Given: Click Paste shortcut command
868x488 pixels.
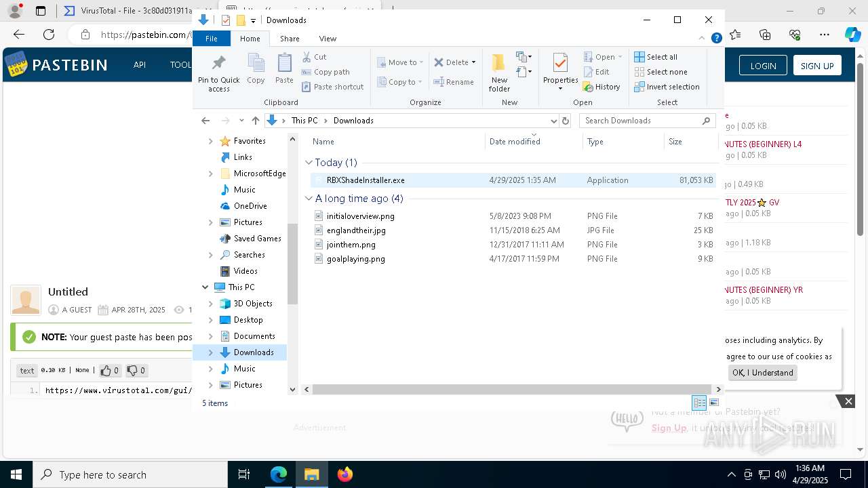Looking at the screenshot, I should coord(332,87).
